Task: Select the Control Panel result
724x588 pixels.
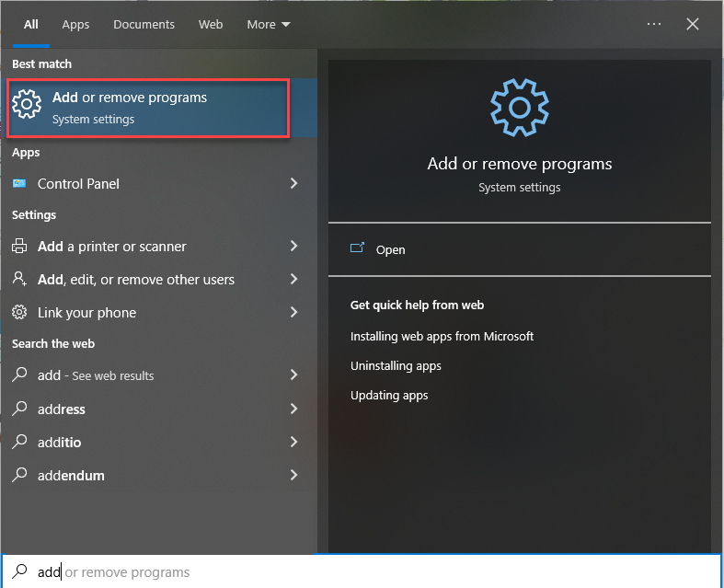Action: click(x=159, y=184)
